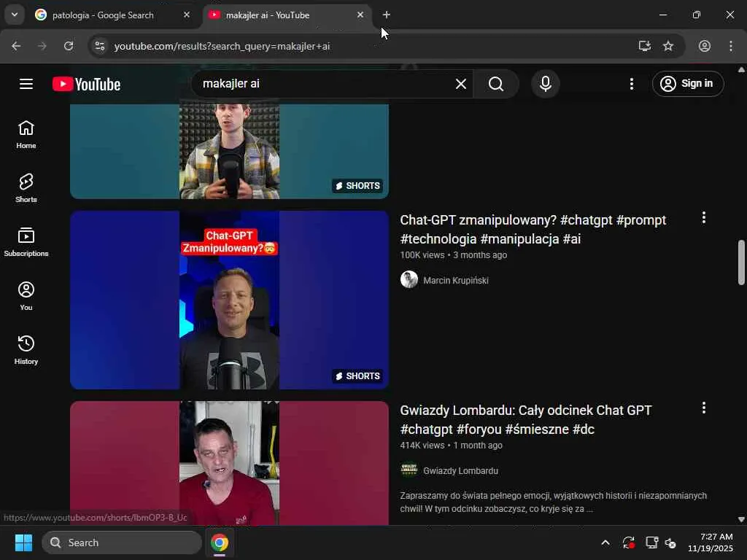Open Gwiazdy Lombardu channel name
747x560 pixels.
460,470
